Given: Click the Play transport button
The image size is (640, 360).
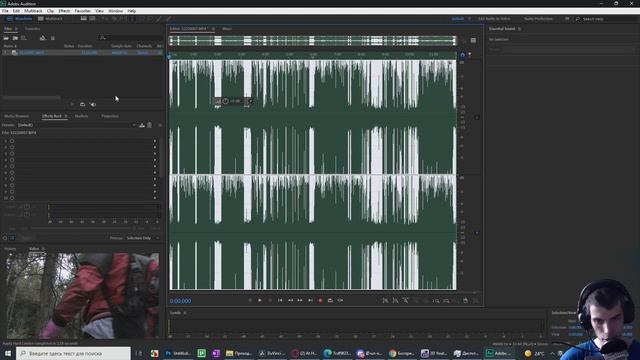Looking at the screenshot, I should (260, 300).
